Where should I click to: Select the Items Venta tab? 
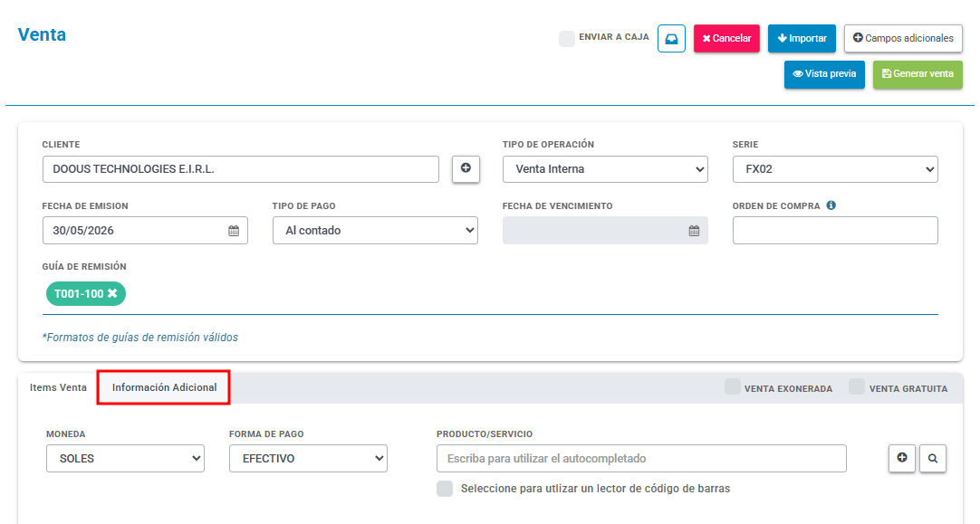coord(58,387)
